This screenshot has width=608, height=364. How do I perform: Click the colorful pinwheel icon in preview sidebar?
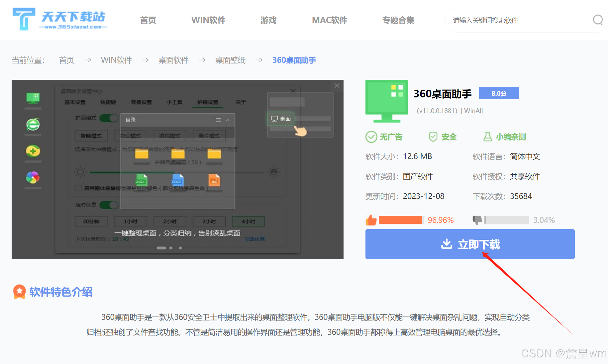click(x=33, y=177)
